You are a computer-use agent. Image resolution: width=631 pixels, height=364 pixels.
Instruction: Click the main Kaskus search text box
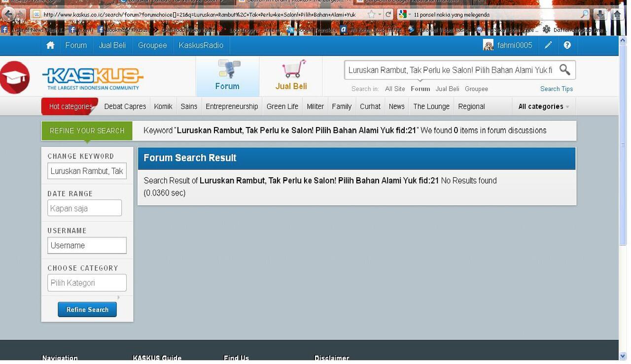pyautogui.click(x=451, y=70)
